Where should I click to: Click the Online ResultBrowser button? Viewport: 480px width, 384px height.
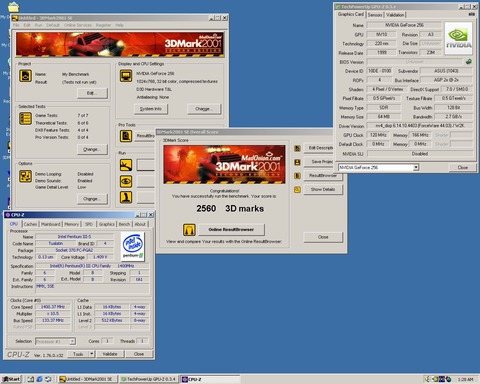[x=231, y=230]
